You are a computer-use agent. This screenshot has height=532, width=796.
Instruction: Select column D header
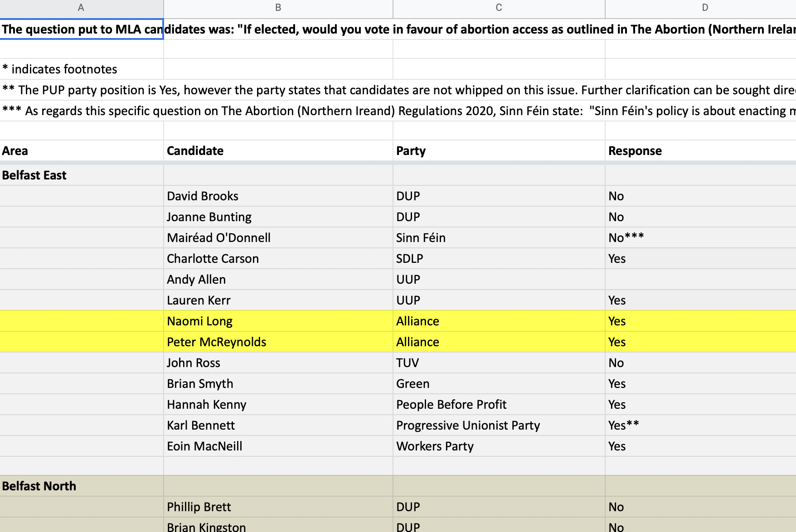coord(701,8)
